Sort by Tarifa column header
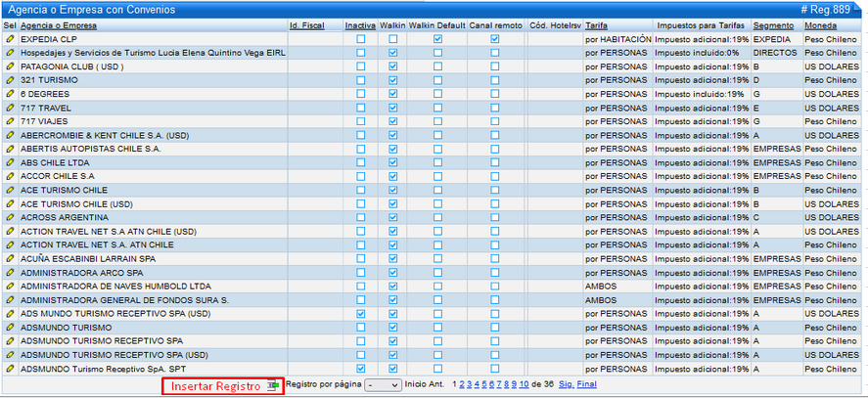Viewport: 868px width, 398px height. pos(596,25)
